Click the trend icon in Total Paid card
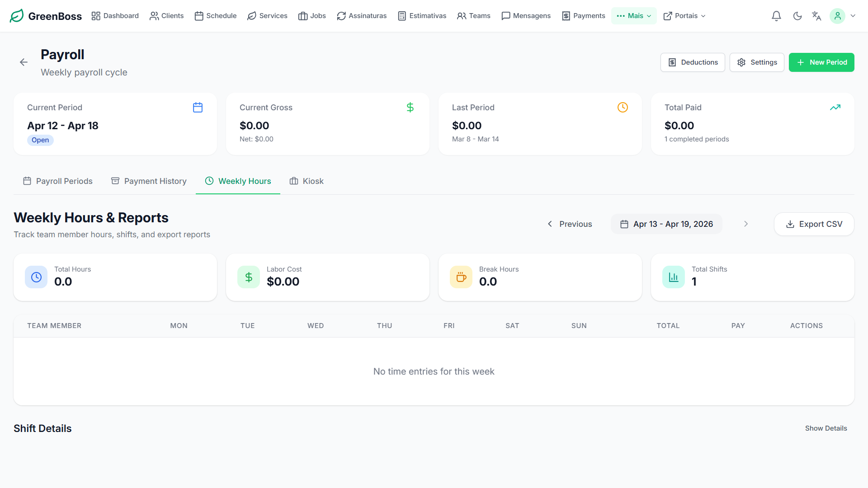This screenshot has width=868, height=488. (835, 108)
